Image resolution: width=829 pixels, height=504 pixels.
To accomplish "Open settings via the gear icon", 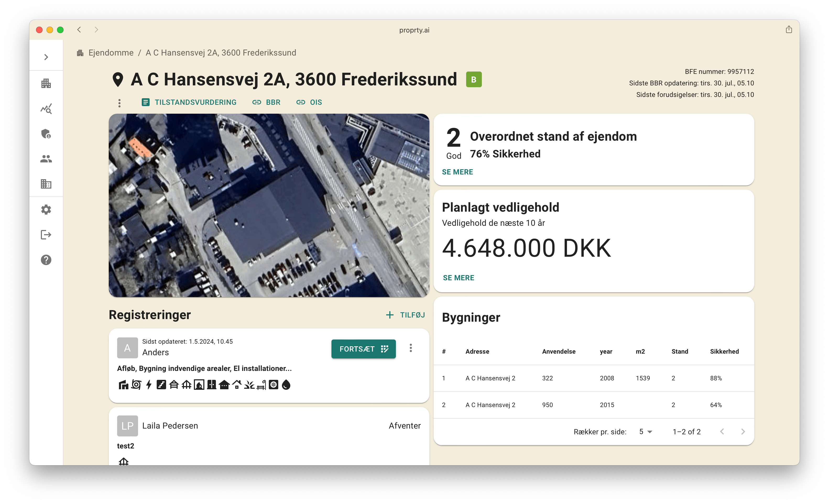I will [x=46, y=209].
